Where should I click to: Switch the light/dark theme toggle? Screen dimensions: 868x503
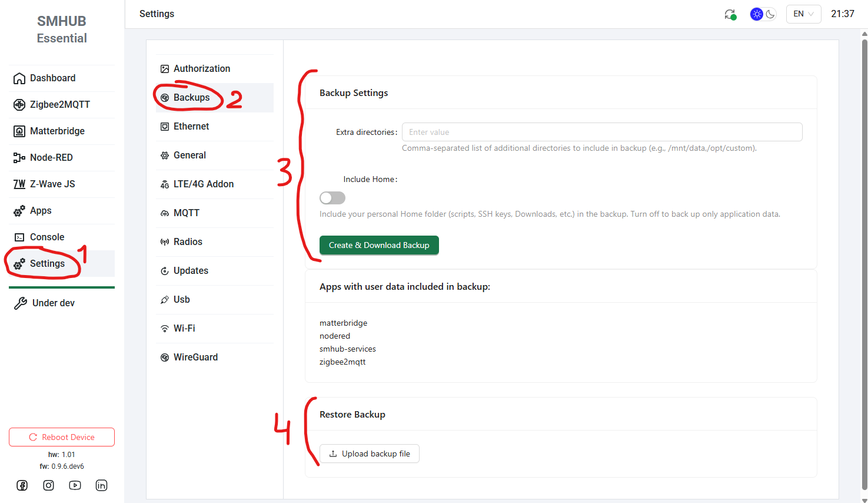click(763, 14)
